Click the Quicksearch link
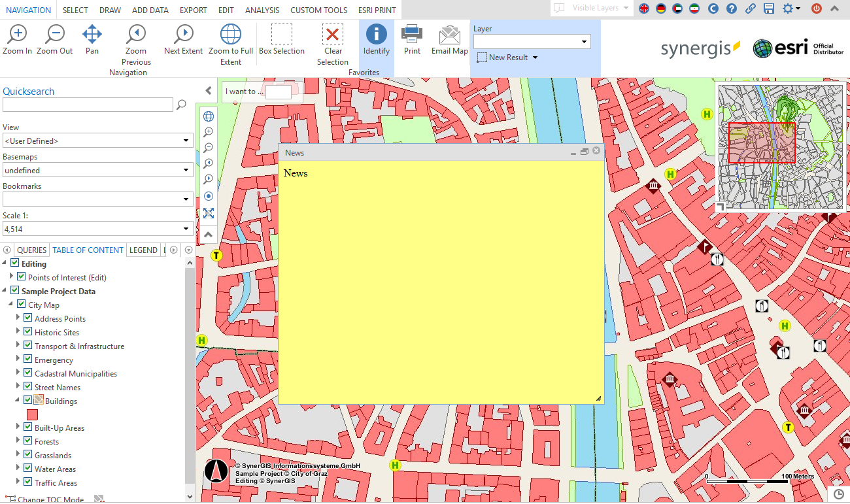This screenshot has height=504, width=850. 28,91
